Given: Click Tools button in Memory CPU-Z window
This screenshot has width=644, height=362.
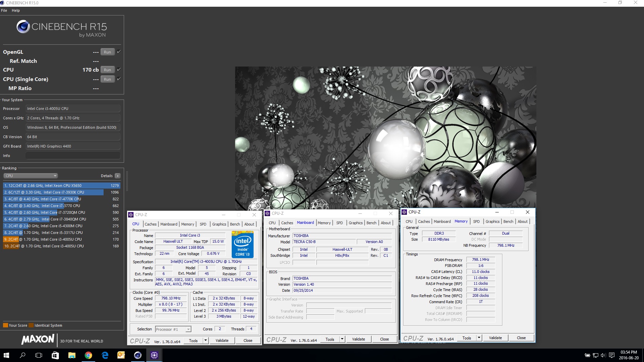Looking at the screenshot, I should 467,338.
